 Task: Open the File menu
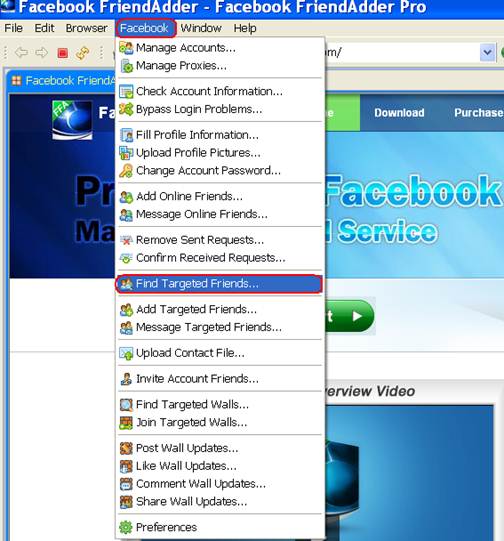pos(13,28)
